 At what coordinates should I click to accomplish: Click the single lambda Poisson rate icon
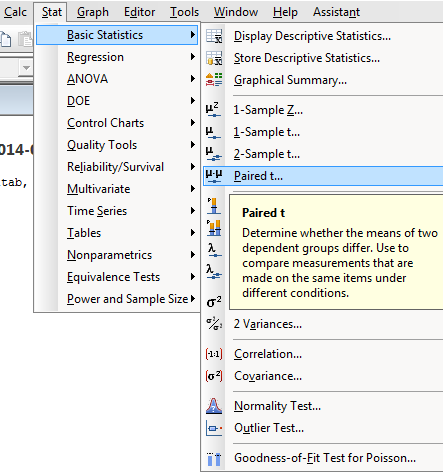click(x=214, y=250)
